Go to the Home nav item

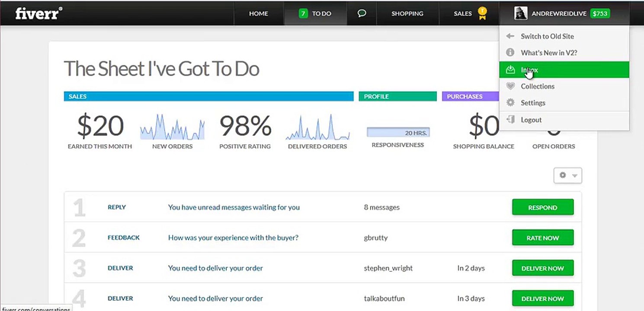pos(259,13)
